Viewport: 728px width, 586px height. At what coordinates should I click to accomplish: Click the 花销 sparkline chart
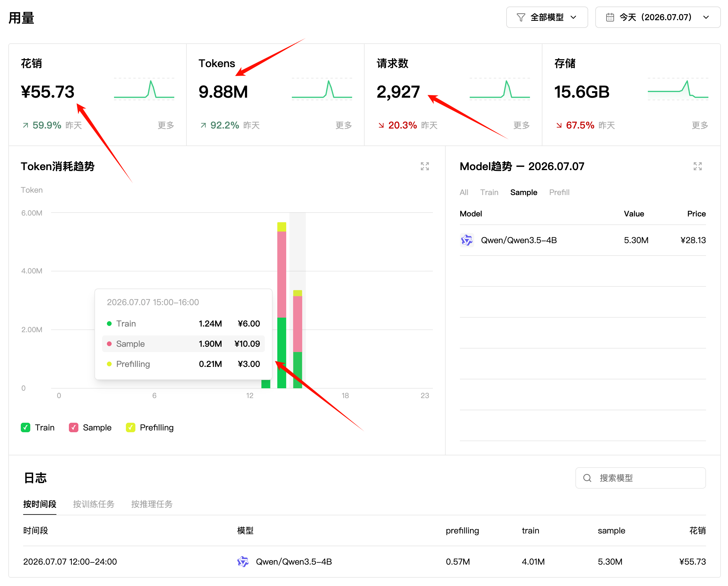click(144, 89)
